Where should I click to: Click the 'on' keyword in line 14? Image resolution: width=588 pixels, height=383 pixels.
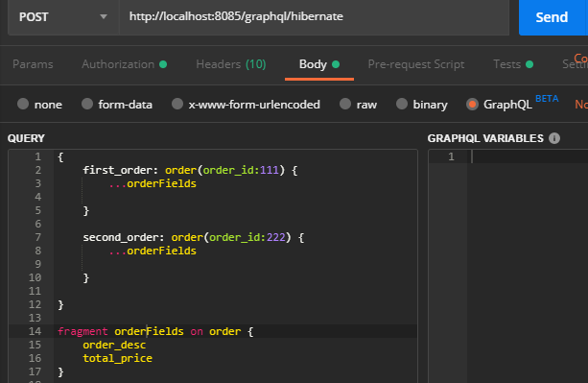[197, 331]
